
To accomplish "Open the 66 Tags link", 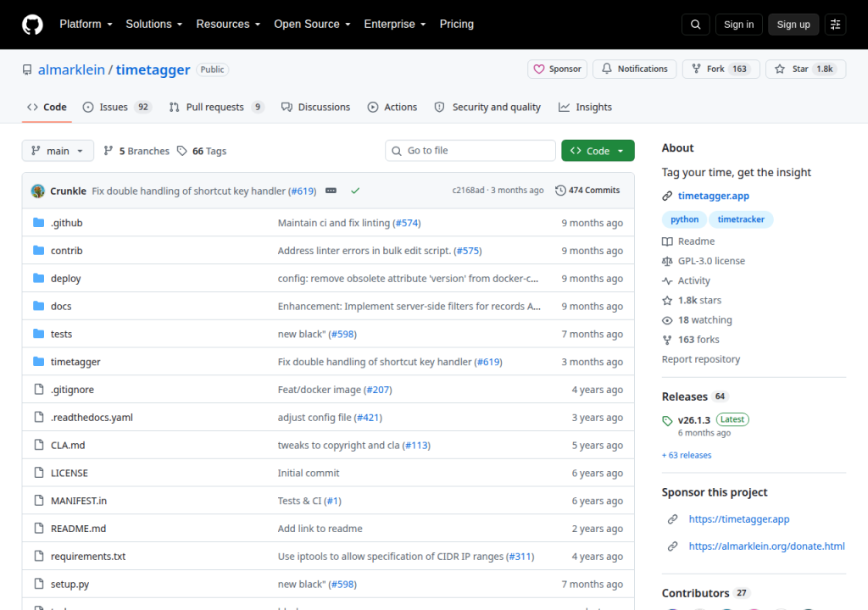I will point(202,151).
